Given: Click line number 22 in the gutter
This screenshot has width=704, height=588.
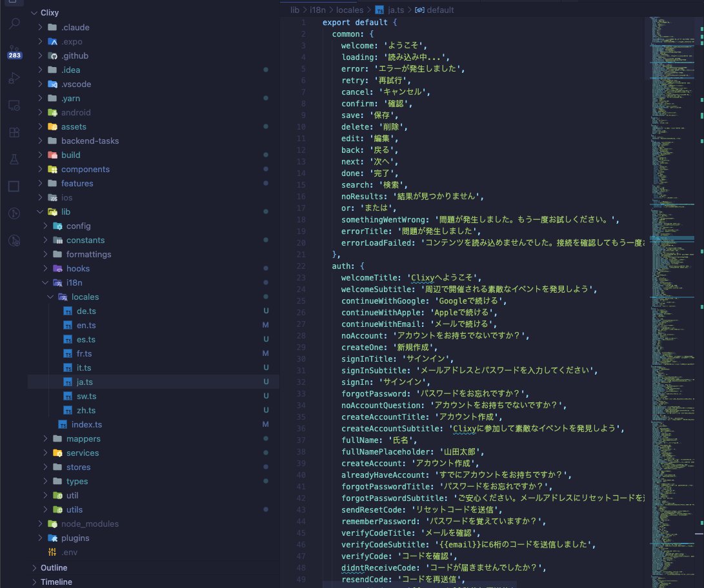Looking at the screenshot, I should 300,266.
